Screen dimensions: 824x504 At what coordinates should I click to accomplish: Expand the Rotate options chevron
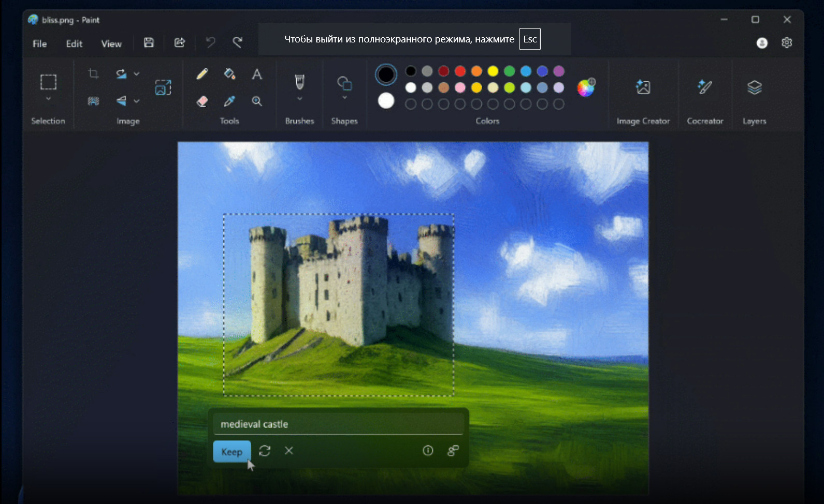[137, 74]
